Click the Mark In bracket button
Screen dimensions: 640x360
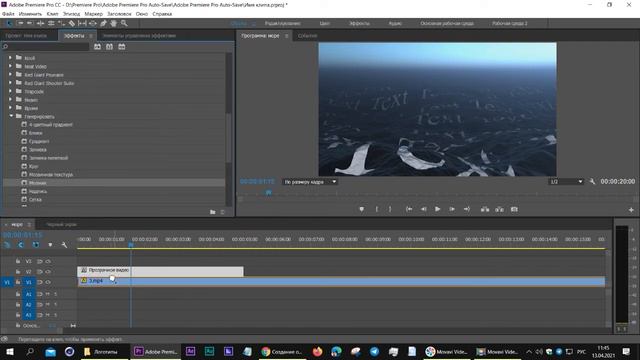(376, 209)
